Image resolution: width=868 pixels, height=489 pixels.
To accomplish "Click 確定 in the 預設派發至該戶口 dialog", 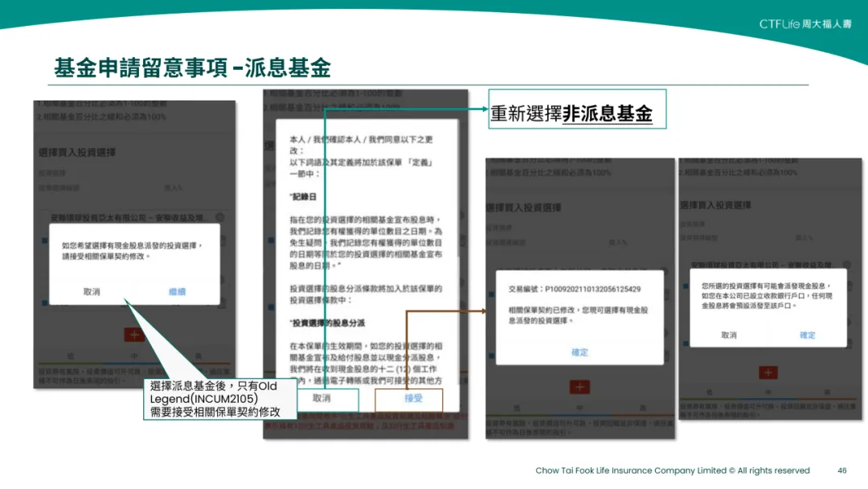I will (x=808, y=335).
